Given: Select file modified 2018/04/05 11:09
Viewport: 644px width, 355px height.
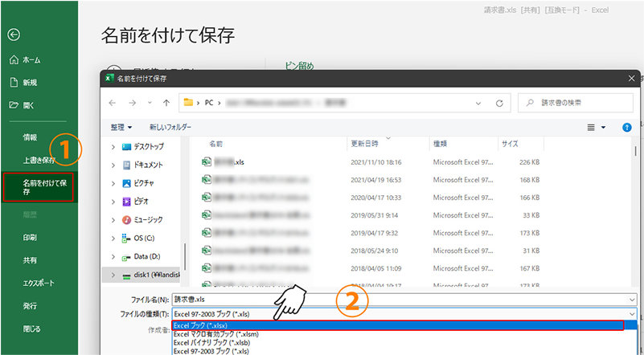Looking at the screenshot, I should 371,268.
